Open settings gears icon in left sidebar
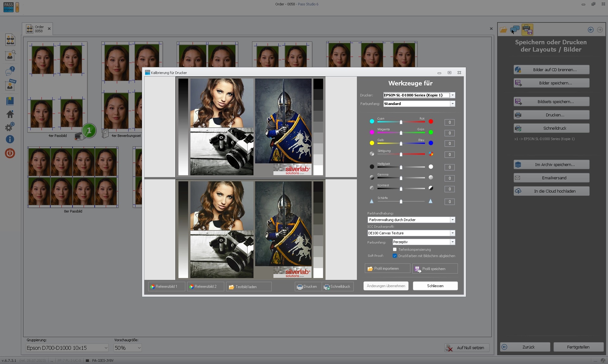The width and height of the screenshot is (608, 364). coord(10,127)
